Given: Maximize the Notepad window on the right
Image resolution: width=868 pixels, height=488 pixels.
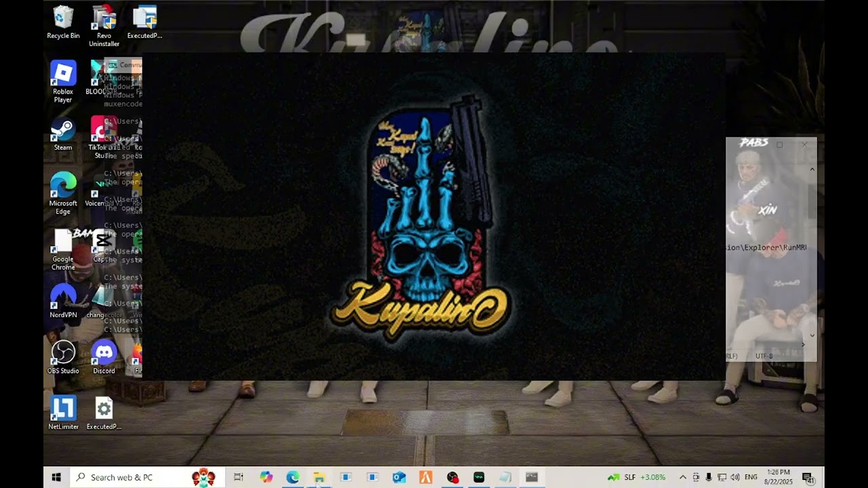Looking at the screenshot, I should [x=779, y=145].
